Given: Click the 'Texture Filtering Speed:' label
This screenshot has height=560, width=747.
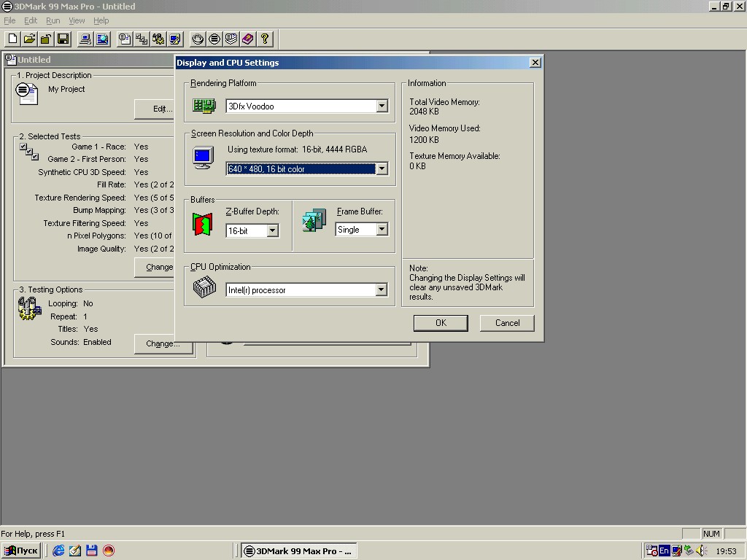Looking at the screenshot, I should [x=85, y=223].
